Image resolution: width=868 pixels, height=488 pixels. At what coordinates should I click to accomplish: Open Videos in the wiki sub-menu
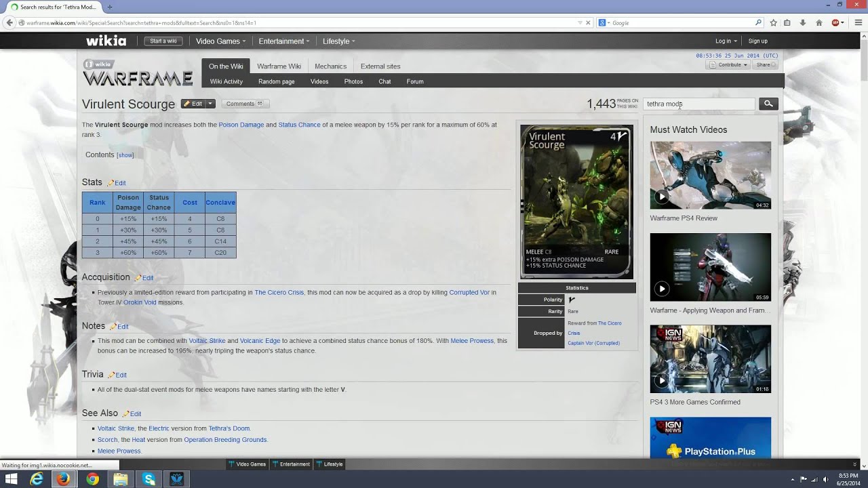click(x=319, y=81)
